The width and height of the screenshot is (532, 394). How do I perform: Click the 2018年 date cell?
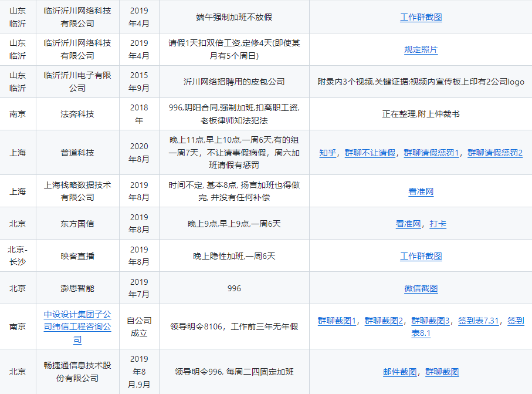(139, 114)
